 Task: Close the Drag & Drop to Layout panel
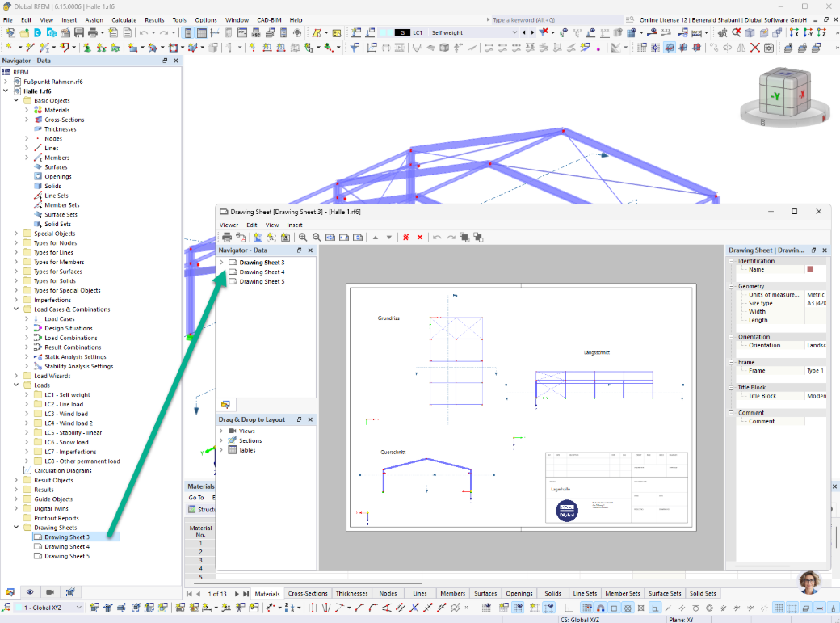point(310,419)
